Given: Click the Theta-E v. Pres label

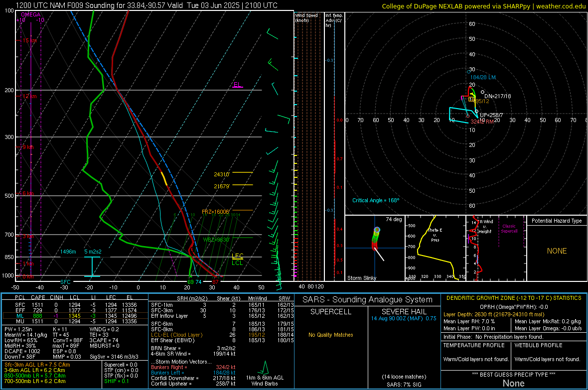Looking at the screenshot, I should [x=435, y=235].
